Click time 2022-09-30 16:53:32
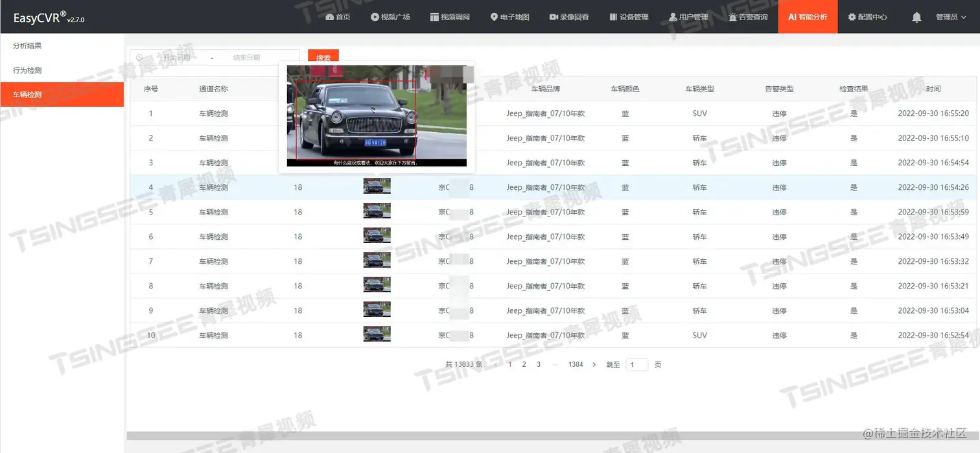The image size is (980, 453). (933, 261)
